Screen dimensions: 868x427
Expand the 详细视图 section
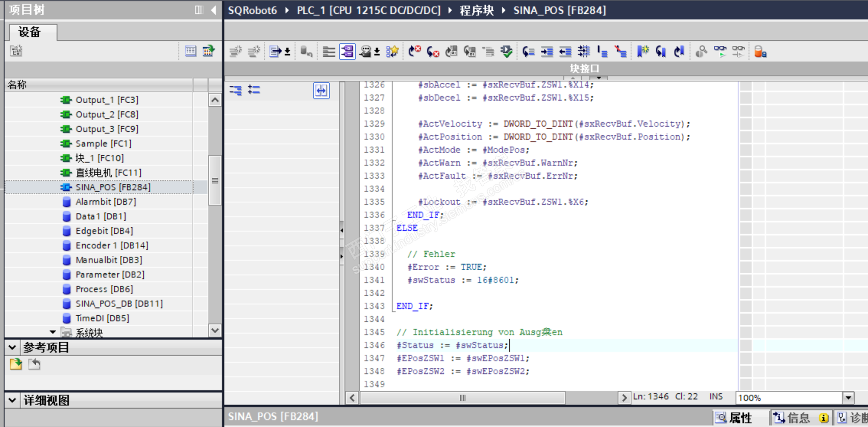(12, 400)
